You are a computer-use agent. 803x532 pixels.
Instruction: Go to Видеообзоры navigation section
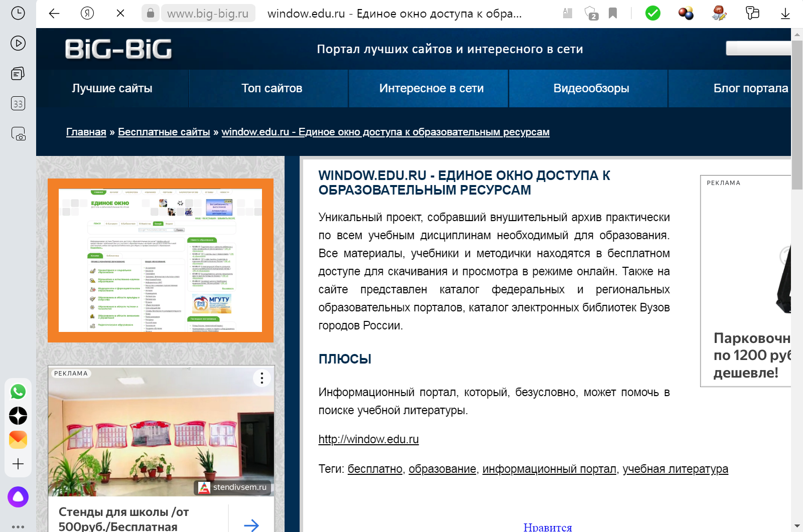(x=591, y=88)
